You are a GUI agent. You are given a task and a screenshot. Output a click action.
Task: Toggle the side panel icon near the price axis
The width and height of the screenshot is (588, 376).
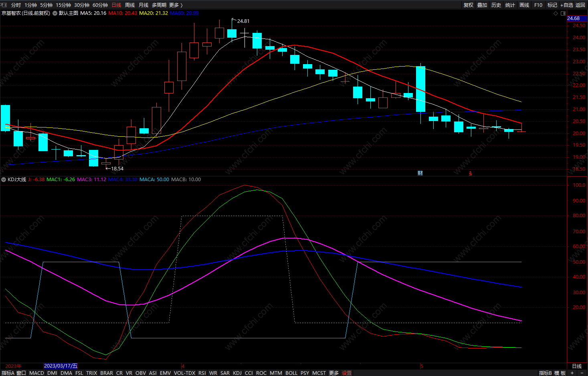click(x=563, y=13)
